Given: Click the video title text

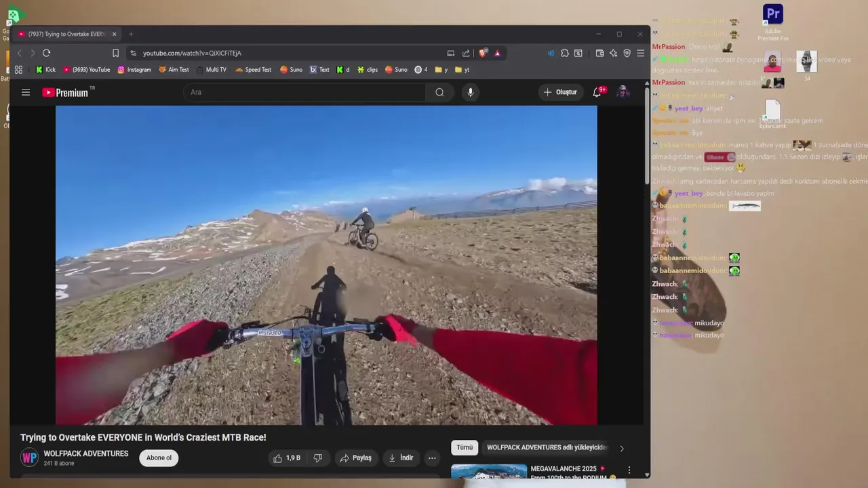Looking at the screenshot, I should click(143, 438).
